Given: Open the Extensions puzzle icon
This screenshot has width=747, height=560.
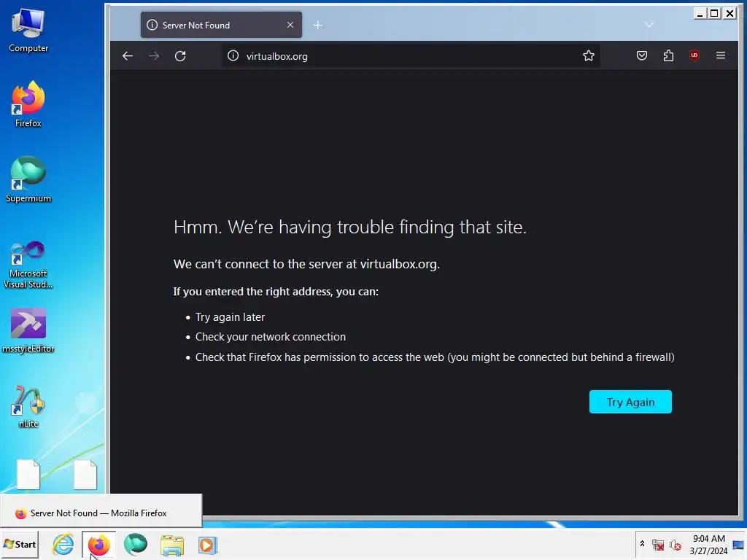Looking at the screenshot, I should point(668,55).
